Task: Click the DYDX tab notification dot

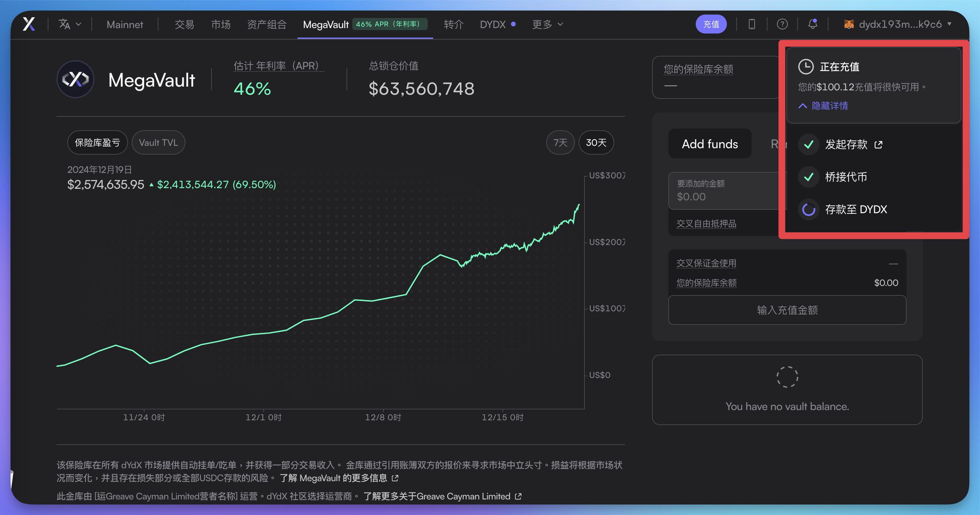Action: click(513, 24)
